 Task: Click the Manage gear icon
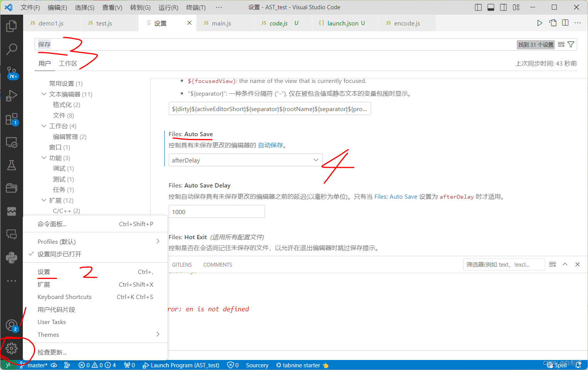[x=12, y=348]
